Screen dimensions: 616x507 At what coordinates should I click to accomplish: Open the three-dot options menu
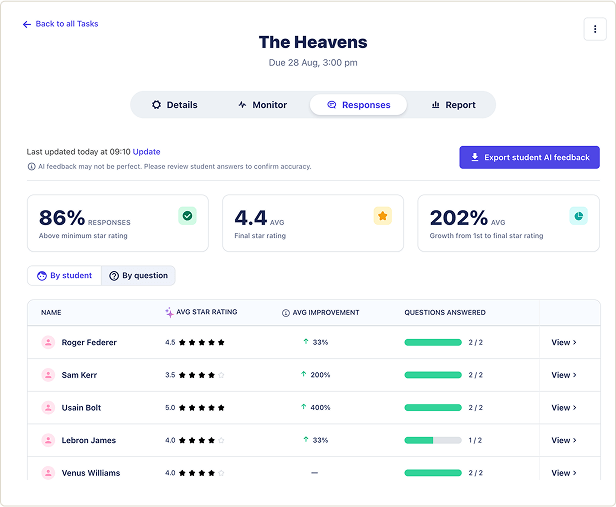(594, 30)
